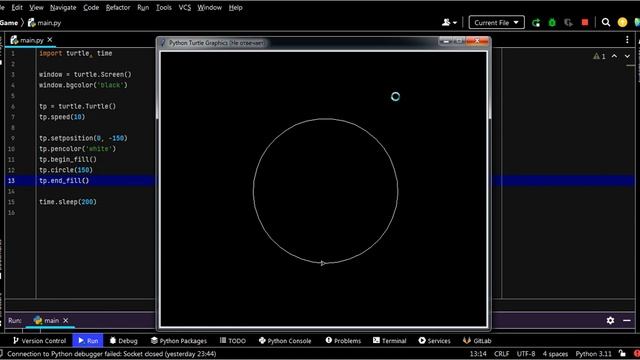Click the Search Everywhere magnifier icon

tap(606, 22)
